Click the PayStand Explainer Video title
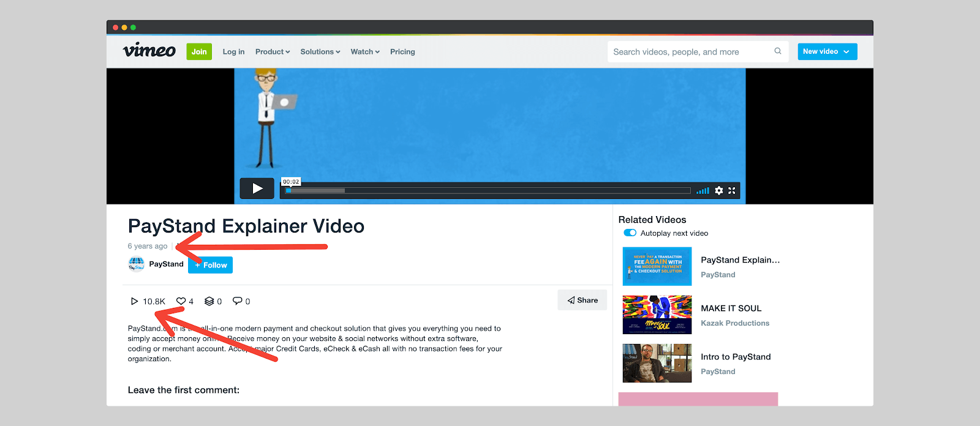980x426 pixels. click(246, 226)
